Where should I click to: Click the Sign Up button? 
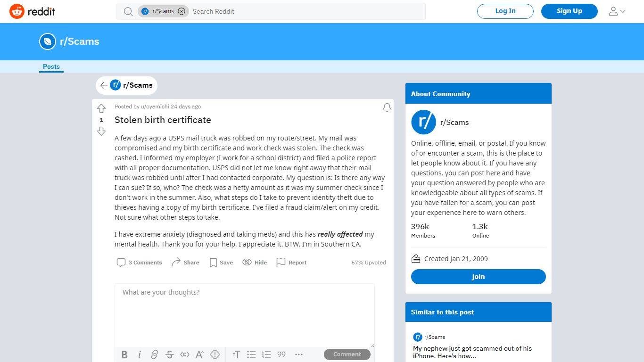coord(570,11)
